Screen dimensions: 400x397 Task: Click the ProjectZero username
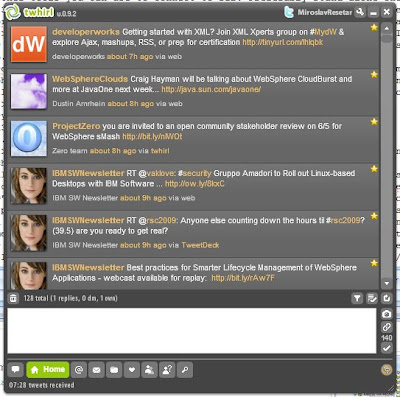coord(76,126)
